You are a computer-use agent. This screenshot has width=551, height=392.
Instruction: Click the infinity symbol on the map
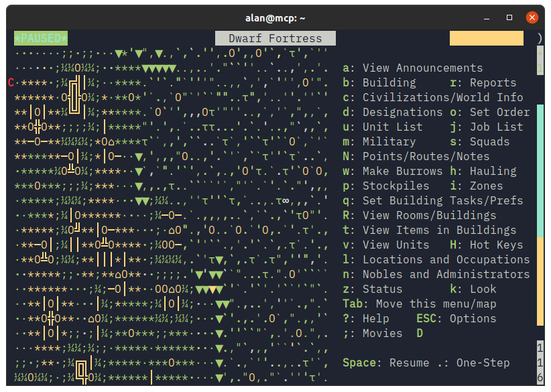pos(286,201)
